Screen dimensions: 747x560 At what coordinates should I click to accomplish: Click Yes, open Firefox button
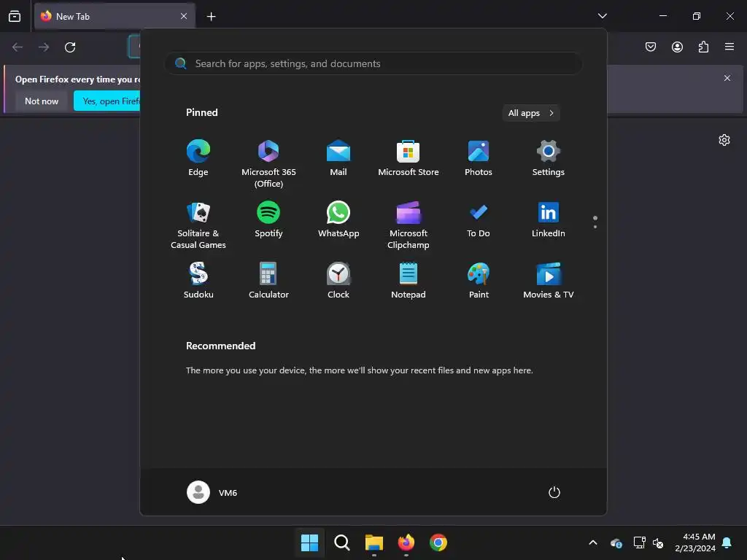108,101
